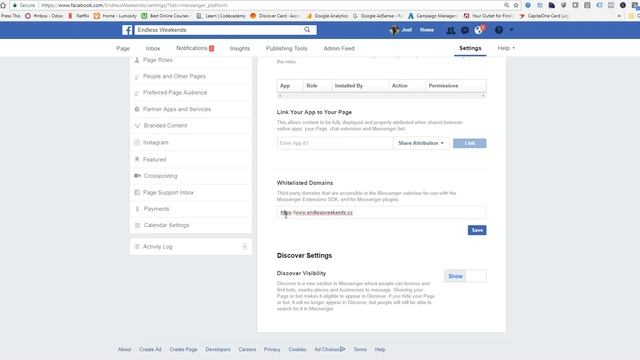Toggle the Discover Visibility Show switch
640x360 pixels.
point(465,276)
